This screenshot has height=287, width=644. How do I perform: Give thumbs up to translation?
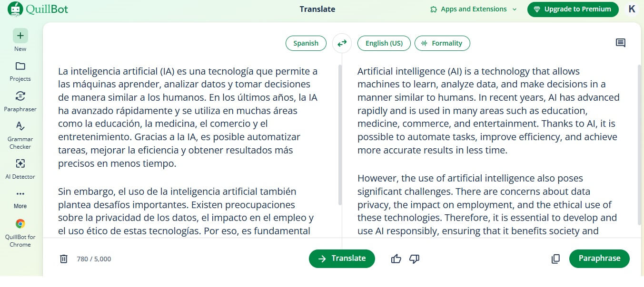click(396, 259)
